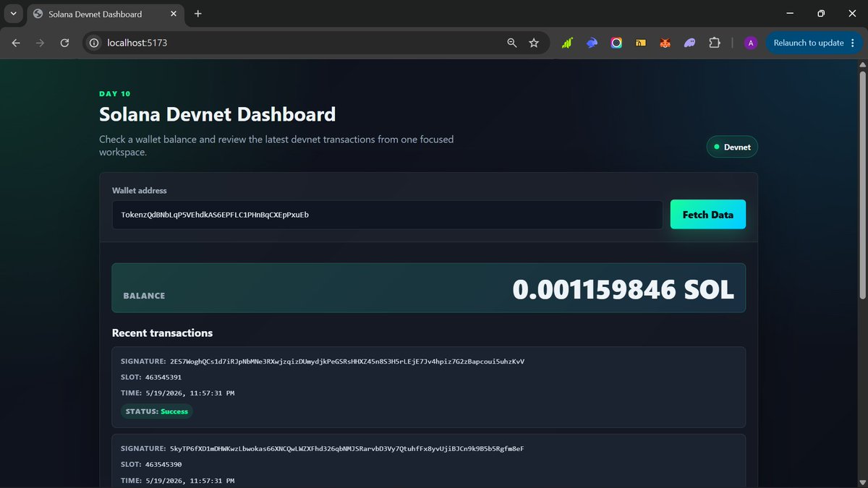Click the browser back arrow
This screenshot has width=868, height=488.
16,43
